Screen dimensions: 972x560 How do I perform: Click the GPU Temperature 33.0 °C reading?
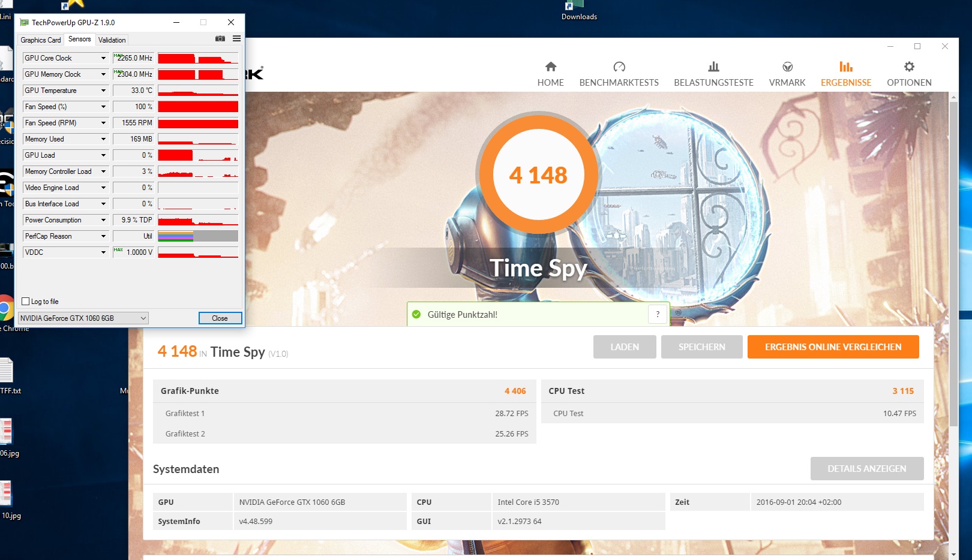[133, 91]
